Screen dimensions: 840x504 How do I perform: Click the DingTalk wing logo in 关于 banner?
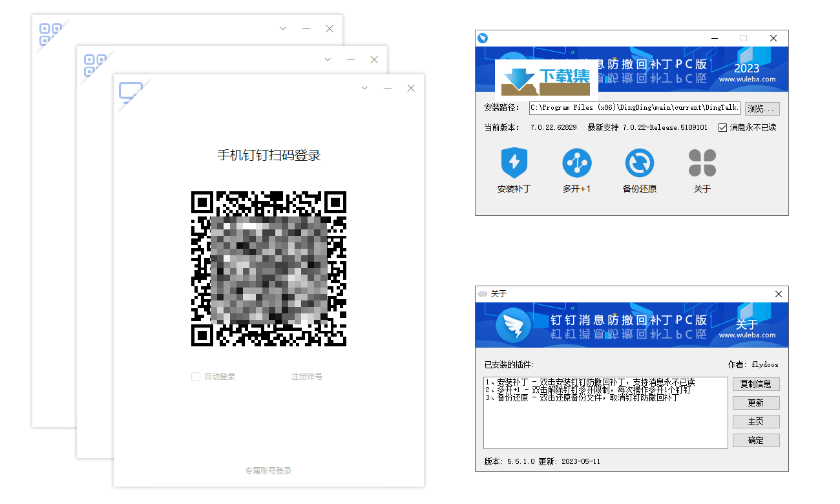tap(513, 326)
